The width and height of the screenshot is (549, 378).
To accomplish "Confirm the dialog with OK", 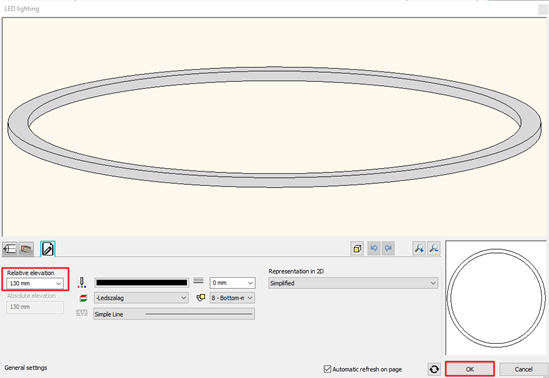I will tap(470, 369).
